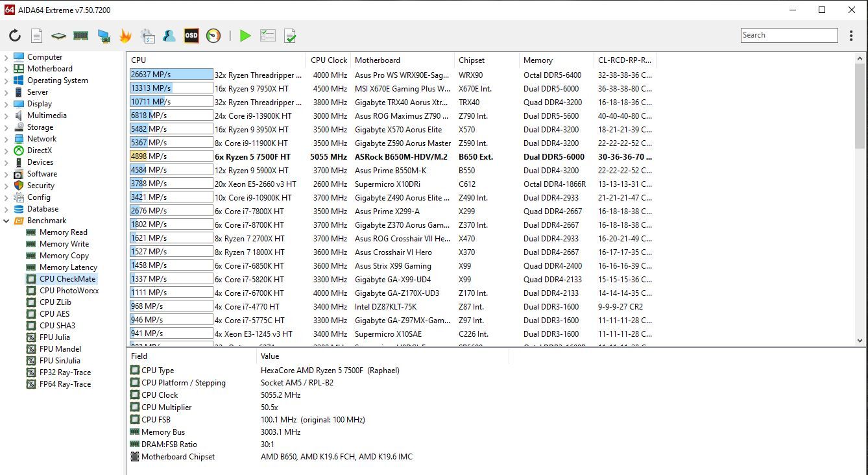Open the DirectX tree item

click(40, 151)
